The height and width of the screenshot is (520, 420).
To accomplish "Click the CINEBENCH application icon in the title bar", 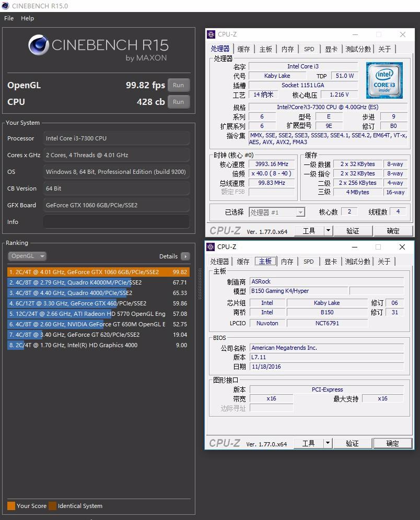I will coord(6,6).
